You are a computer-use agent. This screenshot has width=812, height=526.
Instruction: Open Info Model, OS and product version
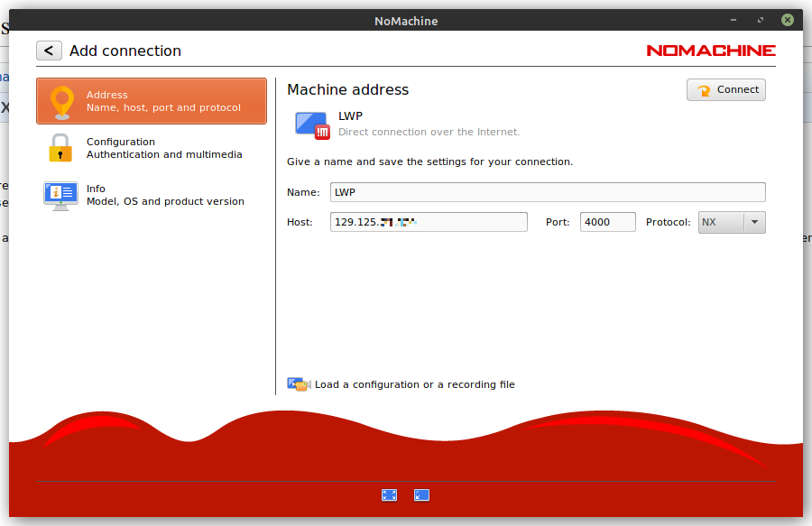click(x=165, y=195)
